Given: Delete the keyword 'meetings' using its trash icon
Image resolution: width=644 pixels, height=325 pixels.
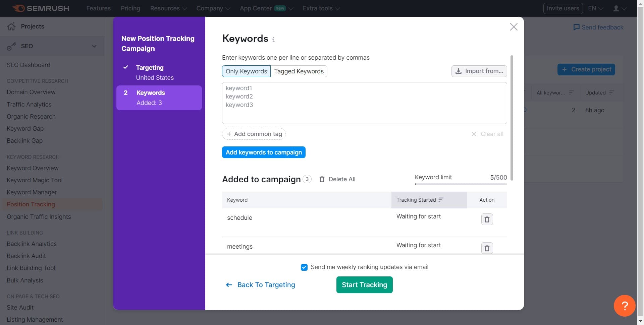Looking at the screenshot, I should click(487, 248).
